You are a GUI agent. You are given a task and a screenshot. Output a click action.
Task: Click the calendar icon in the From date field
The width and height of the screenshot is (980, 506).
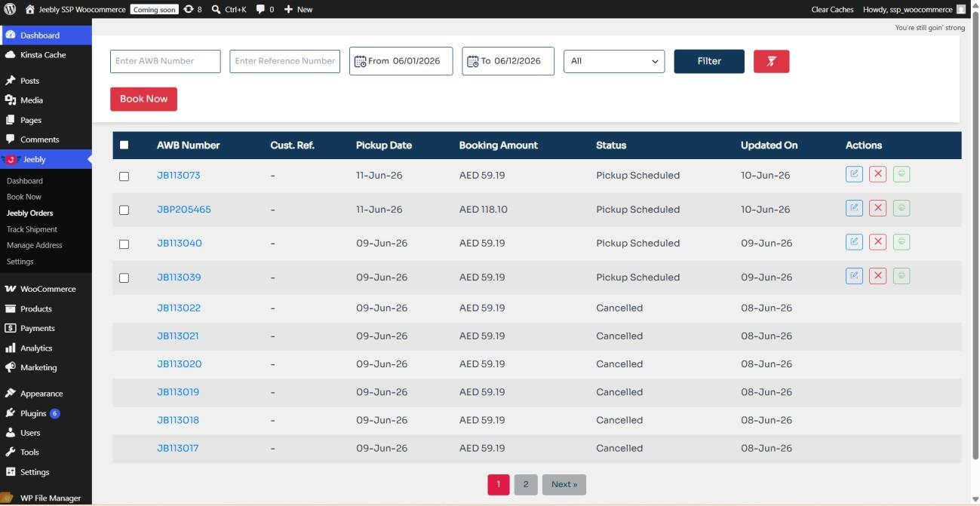360,61
